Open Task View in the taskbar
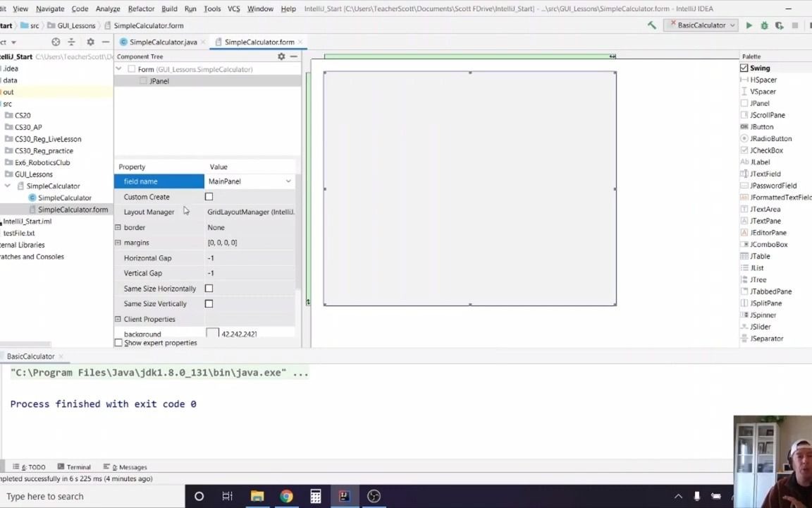 coord(228,496)
